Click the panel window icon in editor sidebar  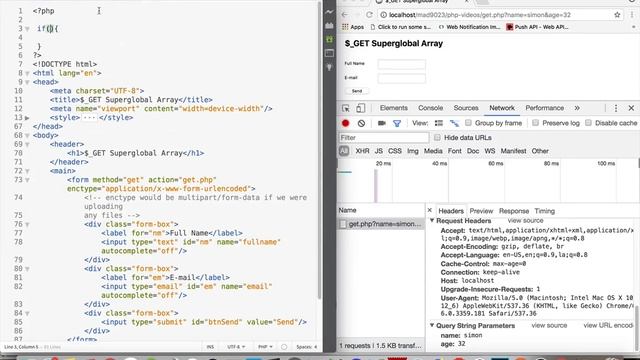tap(329, 53)
